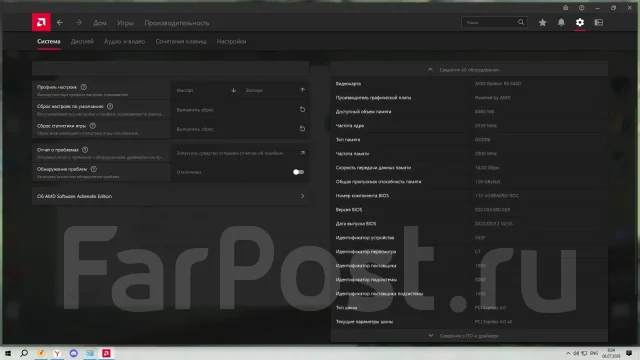Open the Игры menu item
The height and width of the screenshot is (360, 640).
(125, 23)
